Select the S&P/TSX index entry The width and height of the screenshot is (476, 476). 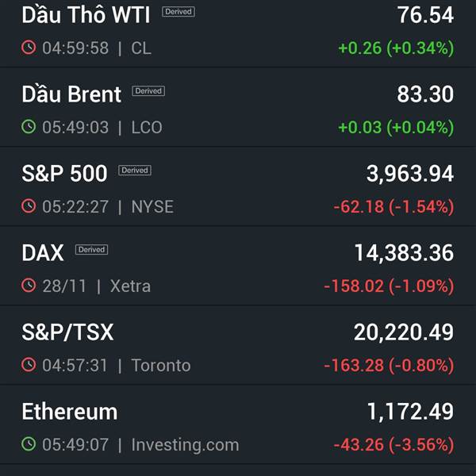238,345
